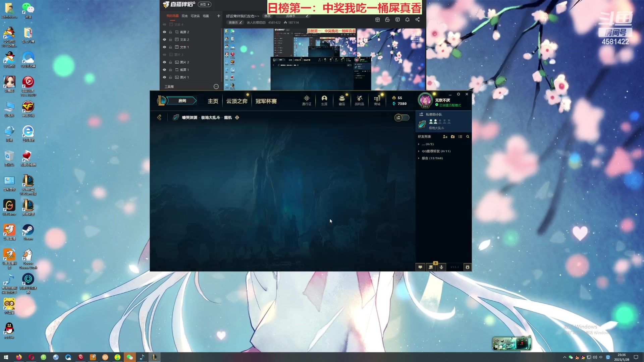Expand the 综合 (12/268) friends group
Image resolution: width=644 pixels, height=362 pixels.
pos(419,158)
